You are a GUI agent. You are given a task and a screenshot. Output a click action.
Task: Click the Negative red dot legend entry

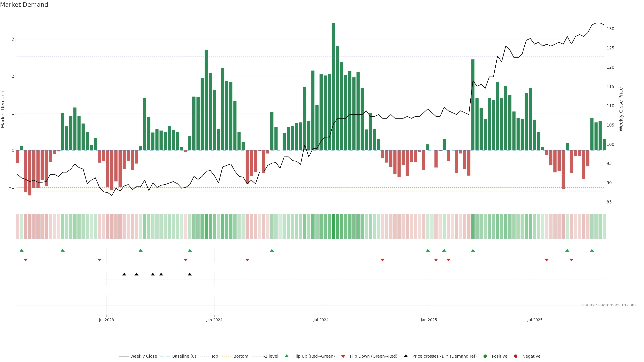coord(516,356)
